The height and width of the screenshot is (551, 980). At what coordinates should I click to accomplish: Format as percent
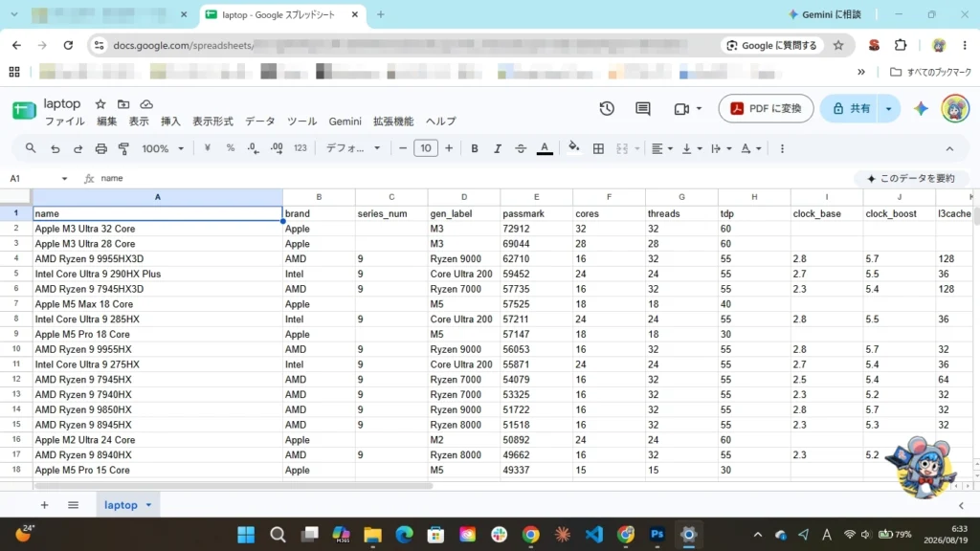(x=230, y=148)
